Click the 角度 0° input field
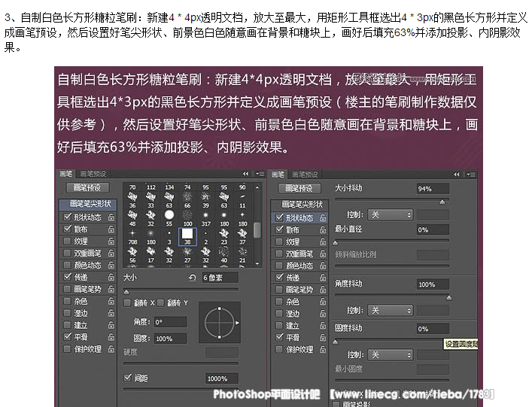 click(170, 322)
